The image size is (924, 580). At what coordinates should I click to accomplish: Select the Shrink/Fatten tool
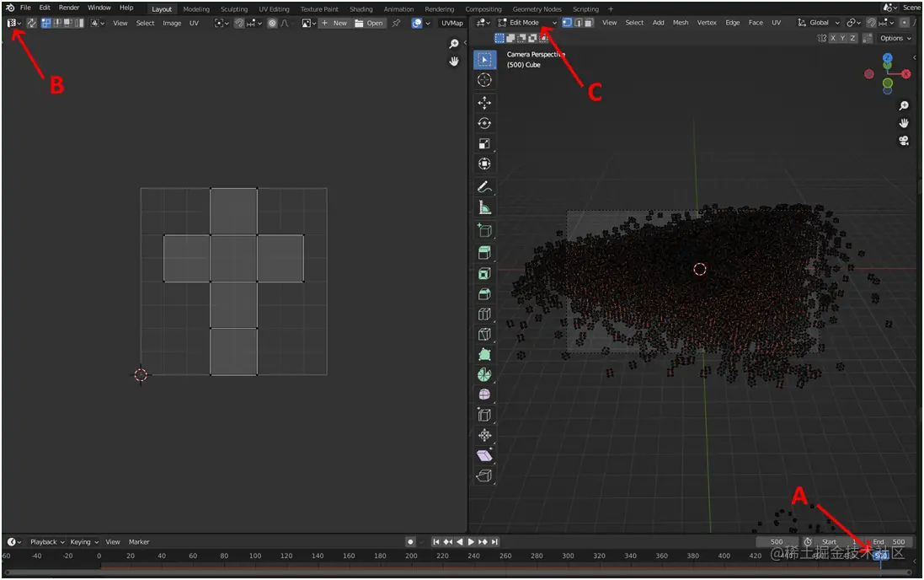tap(484, 436)
